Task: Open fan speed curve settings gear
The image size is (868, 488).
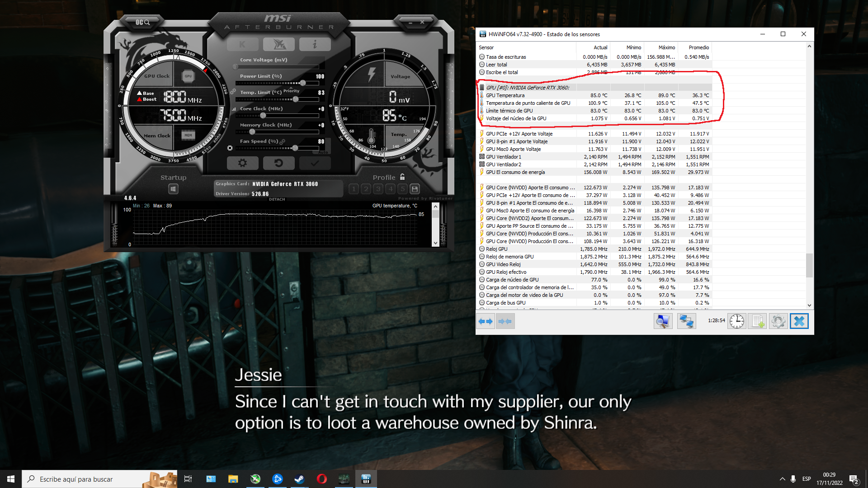Action: click(230, 148)
